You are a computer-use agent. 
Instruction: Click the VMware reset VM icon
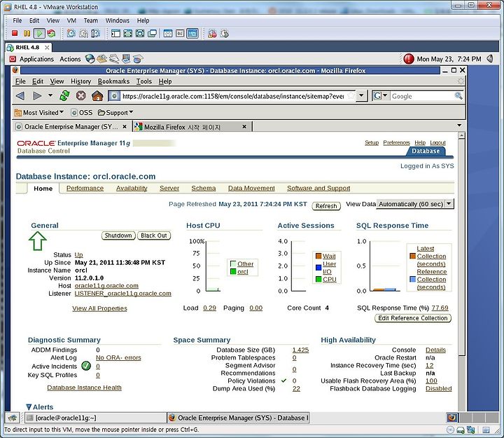51,33
